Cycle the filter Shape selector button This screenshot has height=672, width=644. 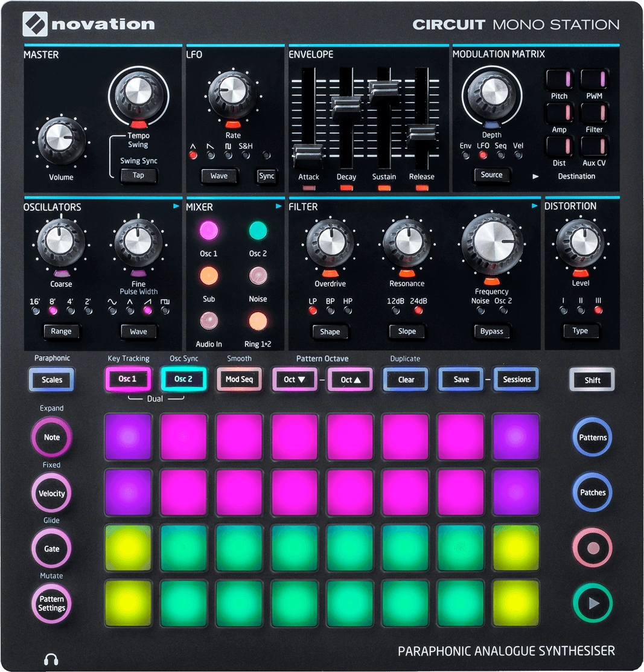pyautogui.click(x=330, y=331)
